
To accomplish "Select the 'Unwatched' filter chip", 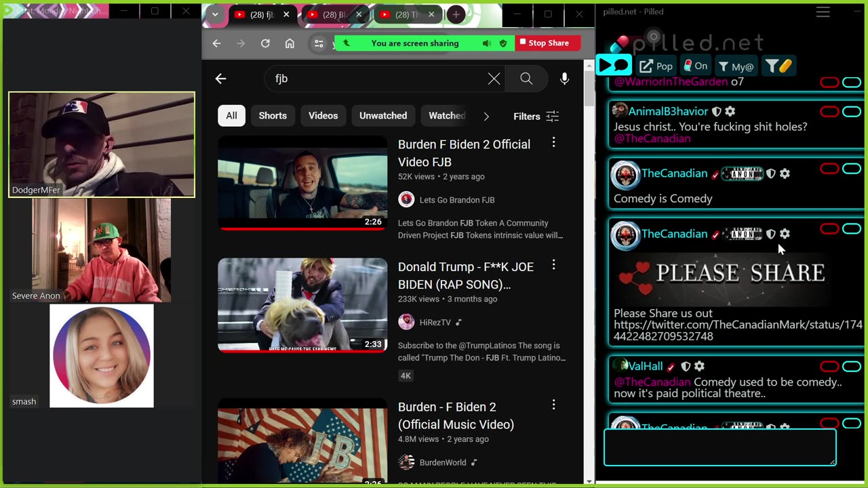I will tap(383, 116).
